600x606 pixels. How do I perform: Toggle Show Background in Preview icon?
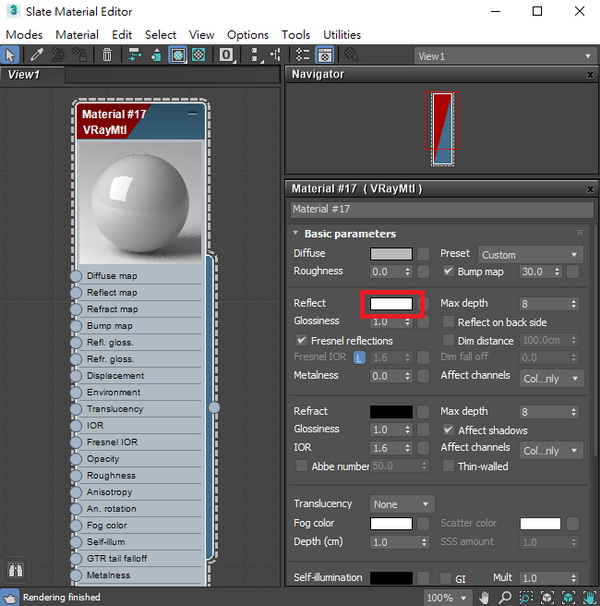199,55
